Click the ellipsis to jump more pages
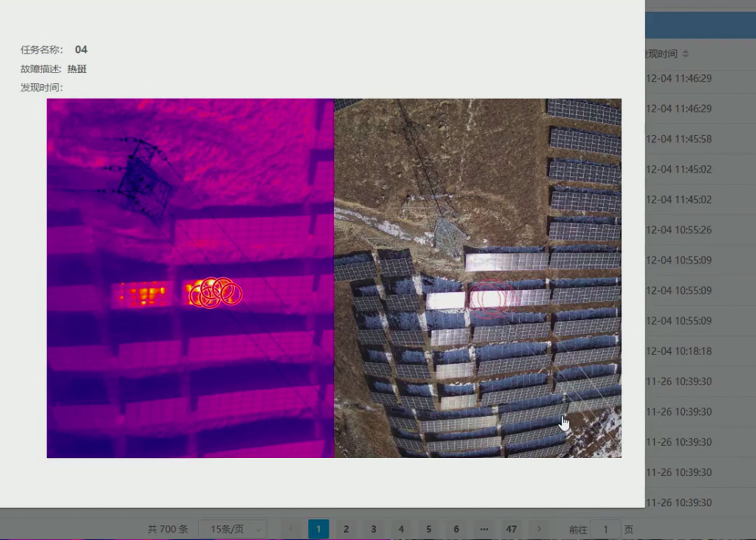Screen dimensions: 756x540 pyautogui.click(x=484, y=529)
